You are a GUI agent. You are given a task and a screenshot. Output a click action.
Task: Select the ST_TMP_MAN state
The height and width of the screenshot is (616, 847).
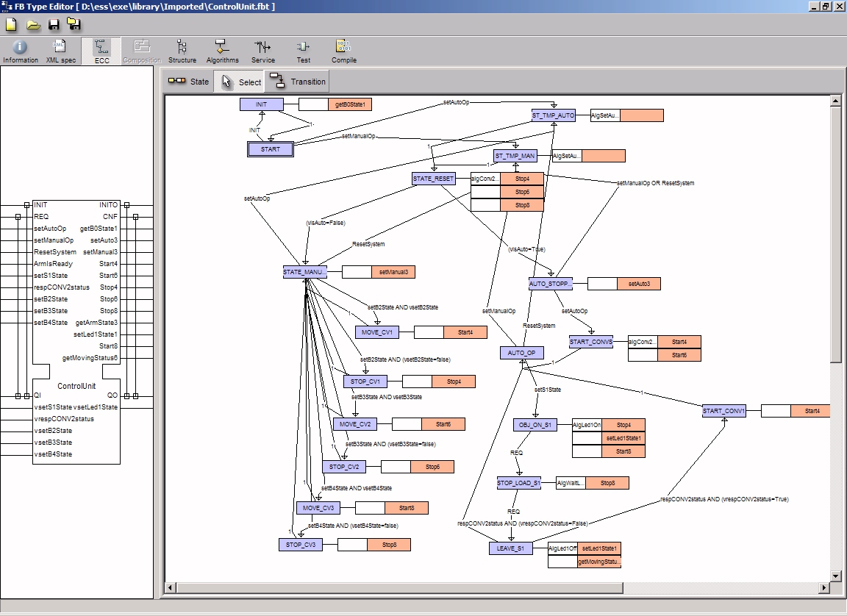pyautogui.click(x=515, y=156)
